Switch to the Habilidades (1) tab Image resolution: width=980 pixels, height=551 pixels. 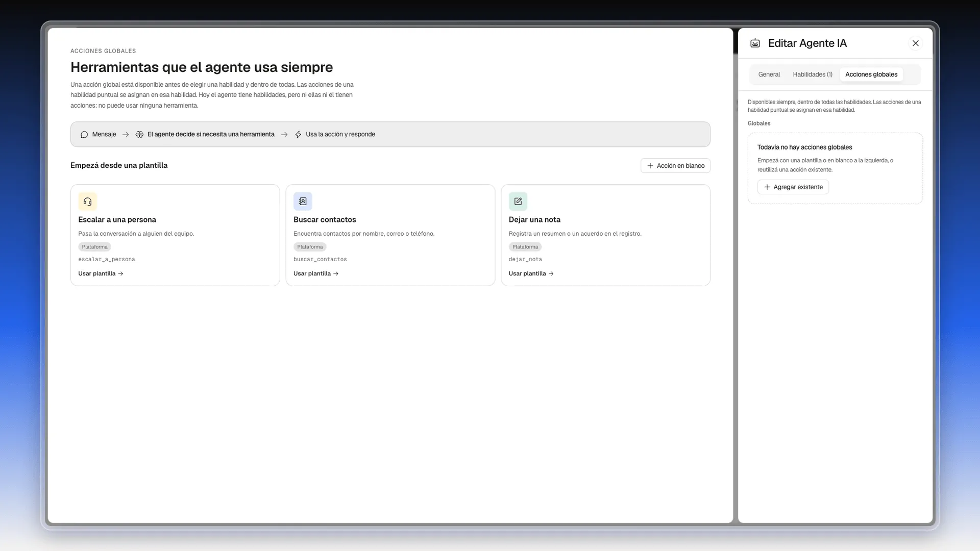click(813, 74)
